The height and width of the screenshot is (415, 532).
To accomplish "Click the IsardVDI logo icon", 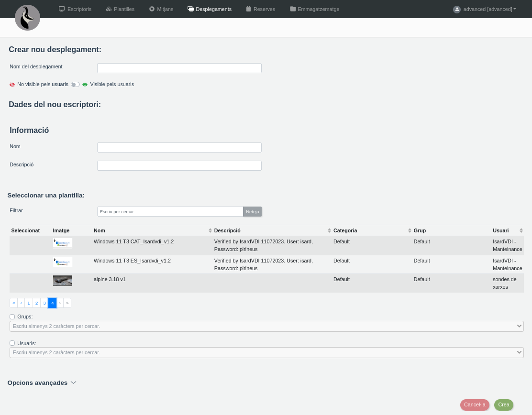I will click(27, 18).
